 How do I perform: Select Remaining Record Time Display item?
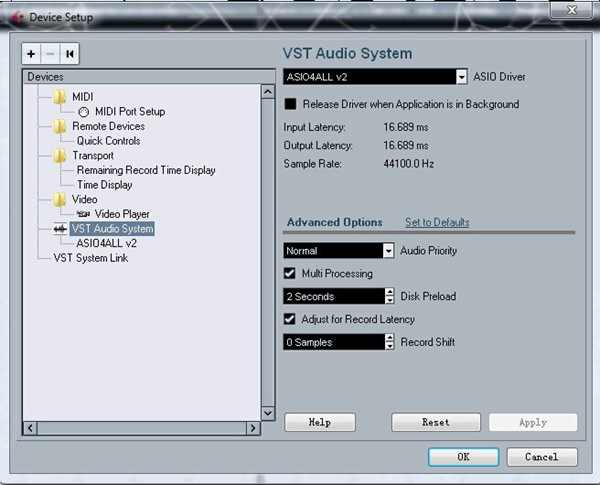click(146, 170)
